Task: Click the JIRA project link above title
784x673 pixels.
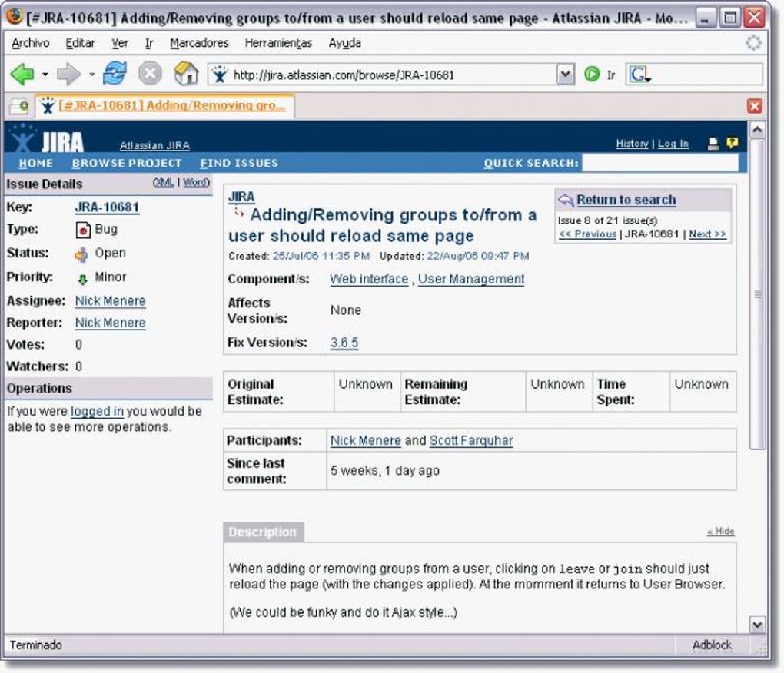Action: point(241,197)
